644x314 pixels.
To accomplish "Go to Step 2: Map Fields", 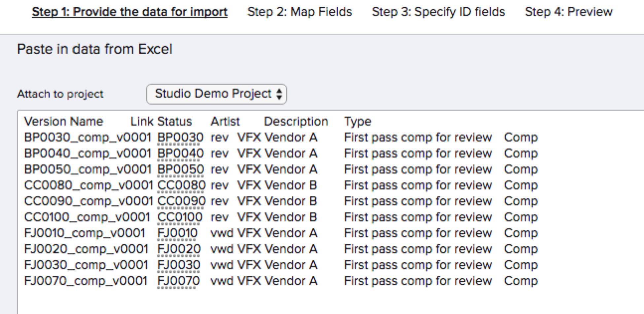I will [300, 12].
